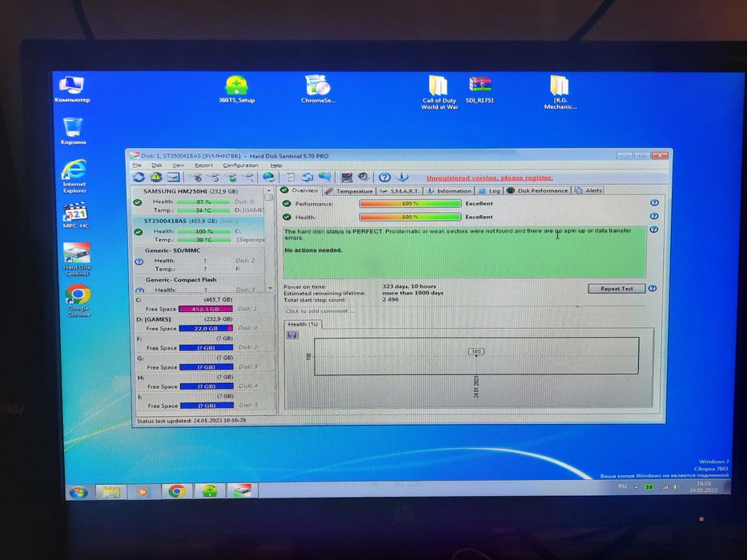This screenshot has height=560, width=747.
Task: Open Chrome from the taskbar
Action: 177,491
